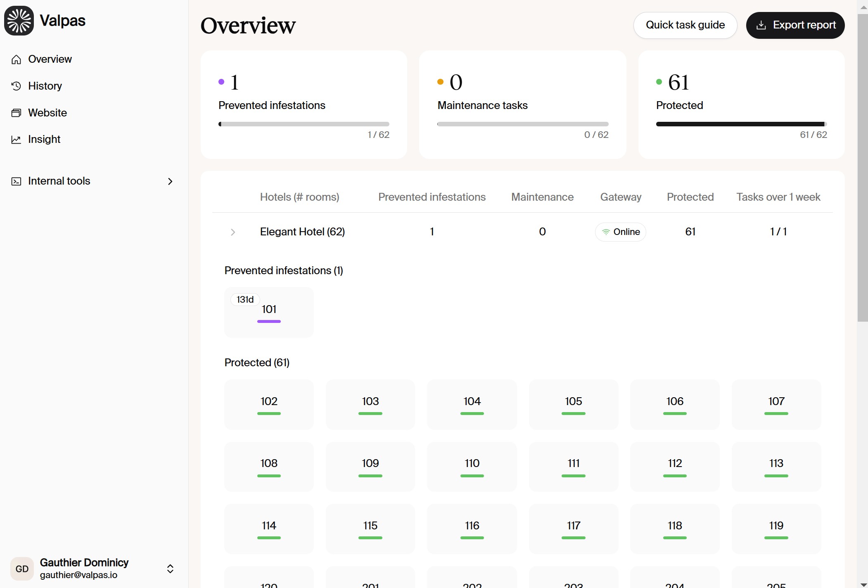868x588 pixels.
Task: Go to the History menu item
Action: (x=45, y=86)
